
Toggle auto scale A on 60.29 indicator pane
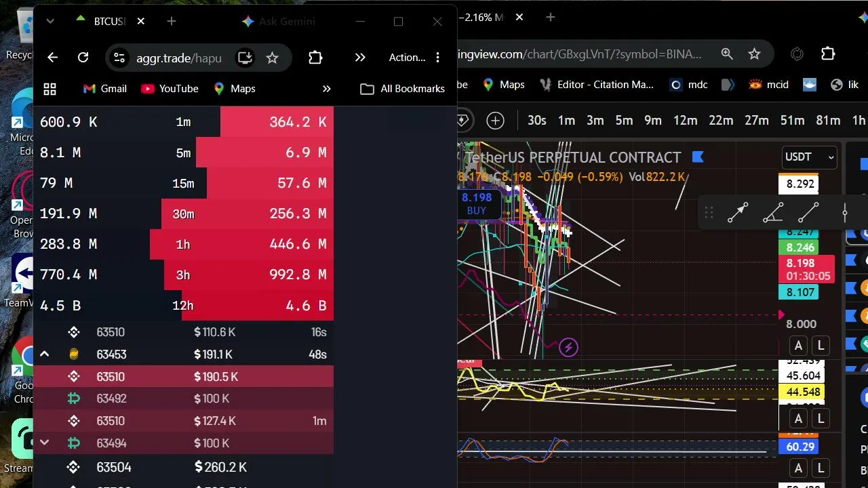[798, 468]
